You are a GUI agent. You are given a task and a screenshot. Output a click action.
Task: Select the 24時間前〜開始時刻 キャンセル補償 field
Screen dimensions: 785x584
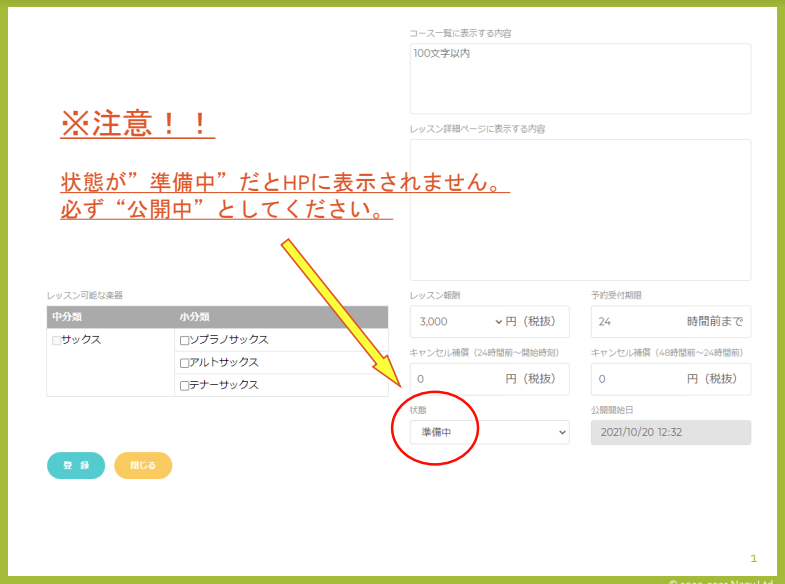coord(455,379)
